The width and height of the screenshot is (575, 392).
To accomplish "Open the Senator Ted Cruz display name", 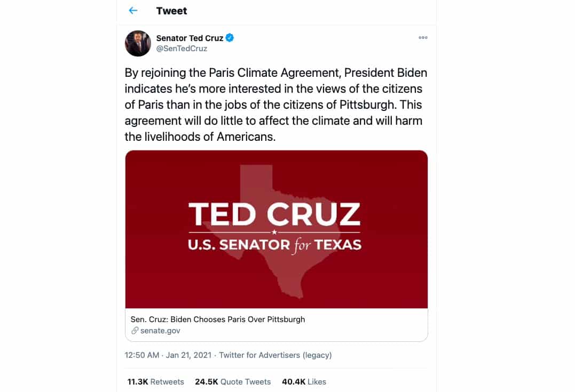I will click(190, 38).
